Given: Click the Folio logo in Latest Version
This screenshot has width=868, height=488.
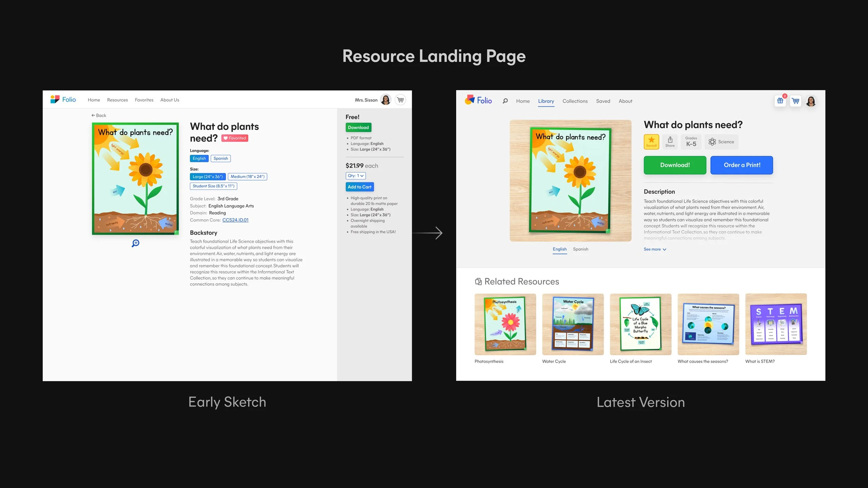Looking at the screenshot, I should (x=478, y=100).
